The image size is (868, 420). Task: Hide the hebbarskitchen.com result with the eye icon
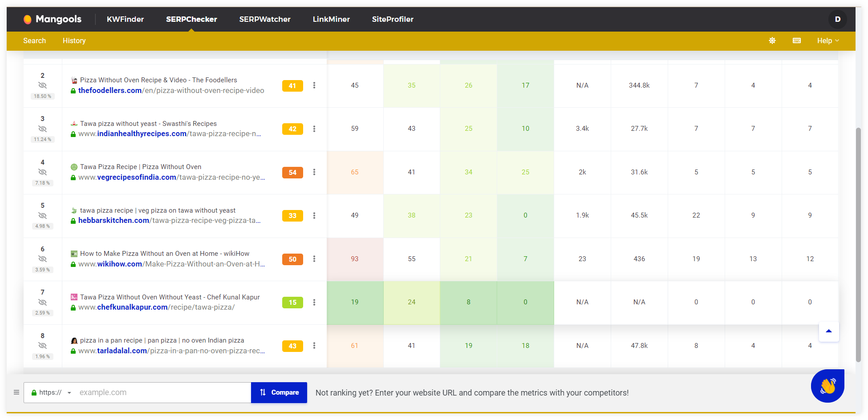[x=43, y=215]
